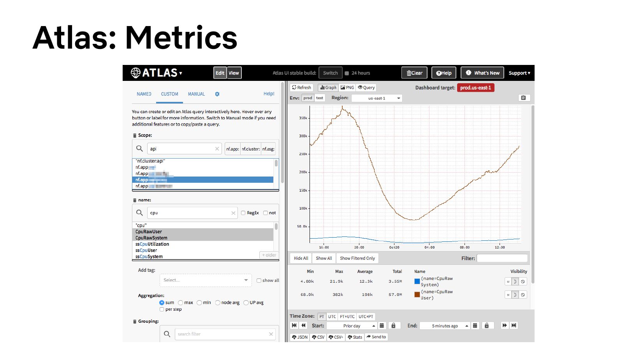Hide the CpuRawUser line visibility
644x362 pixels.
click(523, 295)
